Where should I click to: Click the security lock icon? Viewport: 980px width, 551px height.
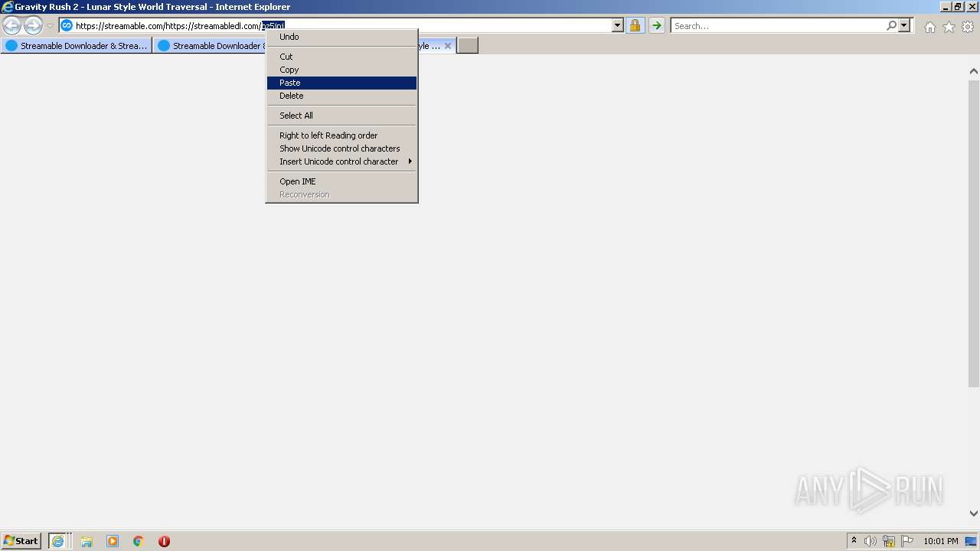point(635,25)
